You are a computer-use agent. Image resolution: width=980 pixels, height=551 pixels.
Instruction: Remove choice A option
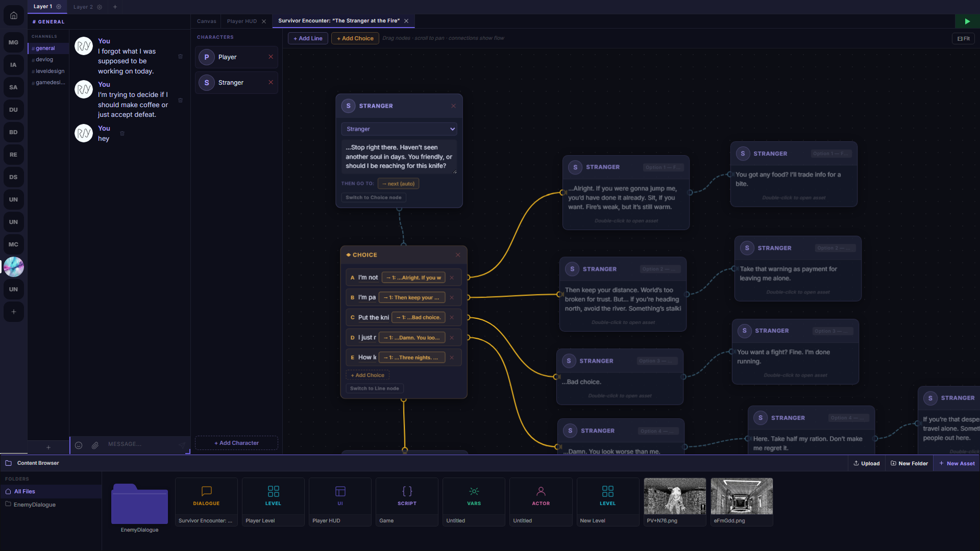click(x=452, y=278)
